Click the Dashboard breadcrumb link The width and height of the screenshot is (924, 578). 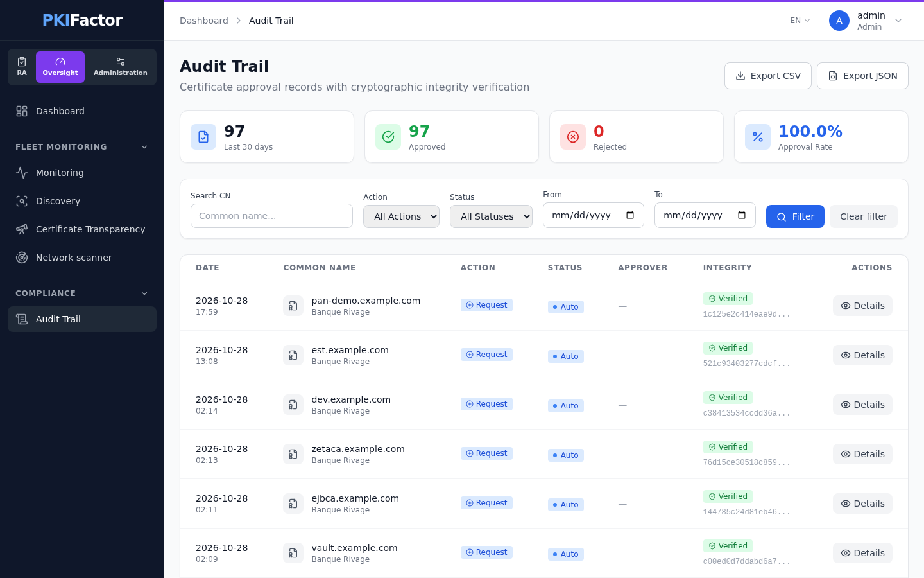pyautogui.click(x=204, y=21)
